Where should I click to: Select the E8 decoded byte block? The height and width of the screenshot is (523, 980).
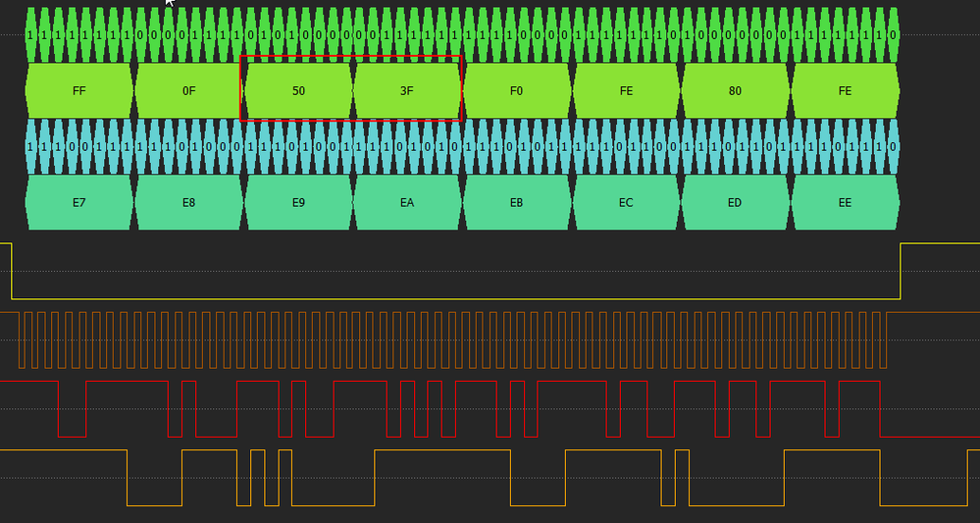188,202
